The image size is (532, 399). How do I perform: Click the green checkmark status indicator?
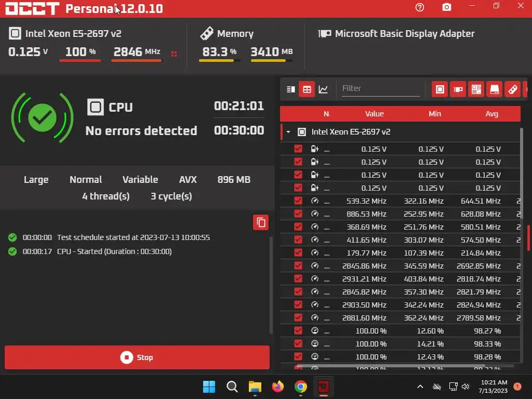click(43, 117)
